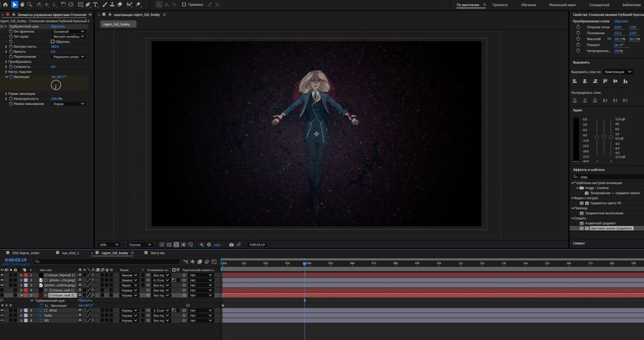The width and height of the screenshot is (644, 340).
Task: Select the Clone Stamp tool
Action: (112, 4)
